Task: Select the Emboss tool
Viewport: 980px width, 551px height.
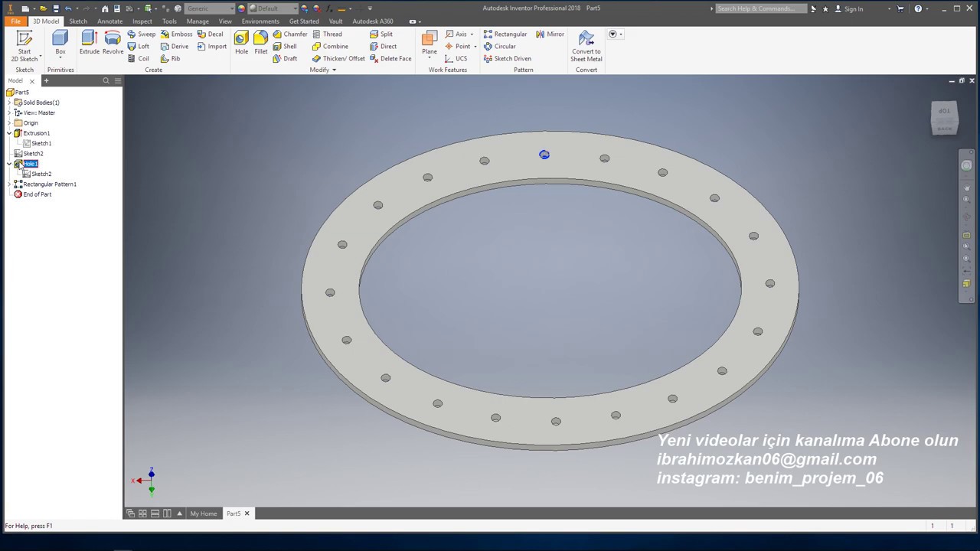Action: click(176, 34)
